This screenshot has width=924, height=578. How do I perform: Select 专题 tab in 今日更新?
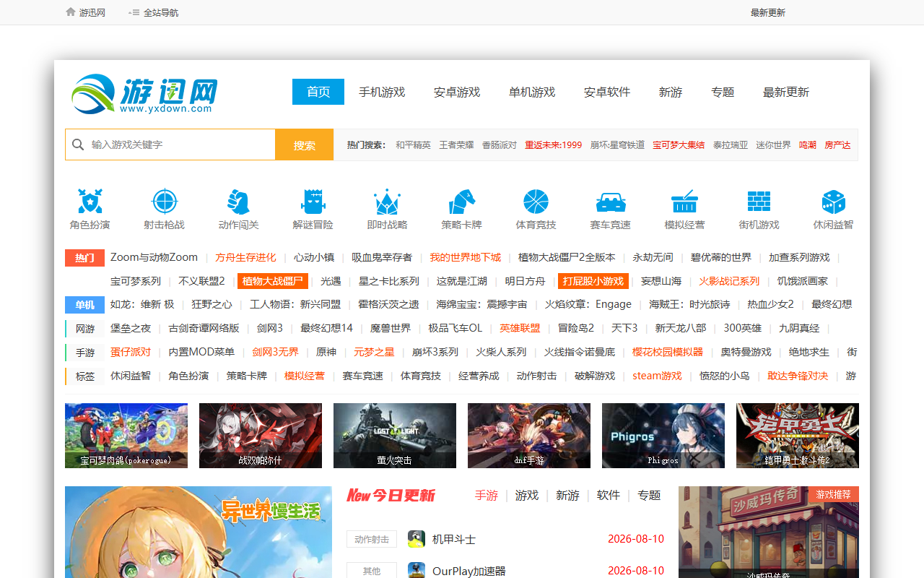pyautogui.click(x=649, y=495)
